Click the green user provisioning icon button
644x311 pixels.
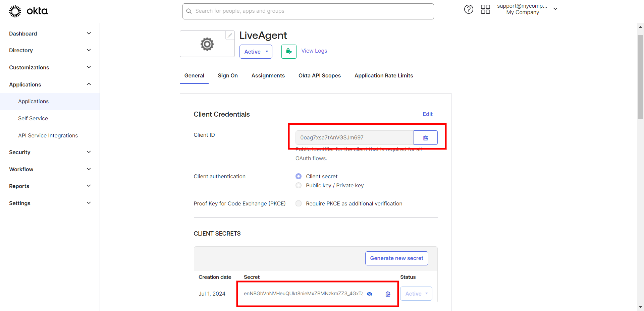pyautogui.click(x=289, y=52)
